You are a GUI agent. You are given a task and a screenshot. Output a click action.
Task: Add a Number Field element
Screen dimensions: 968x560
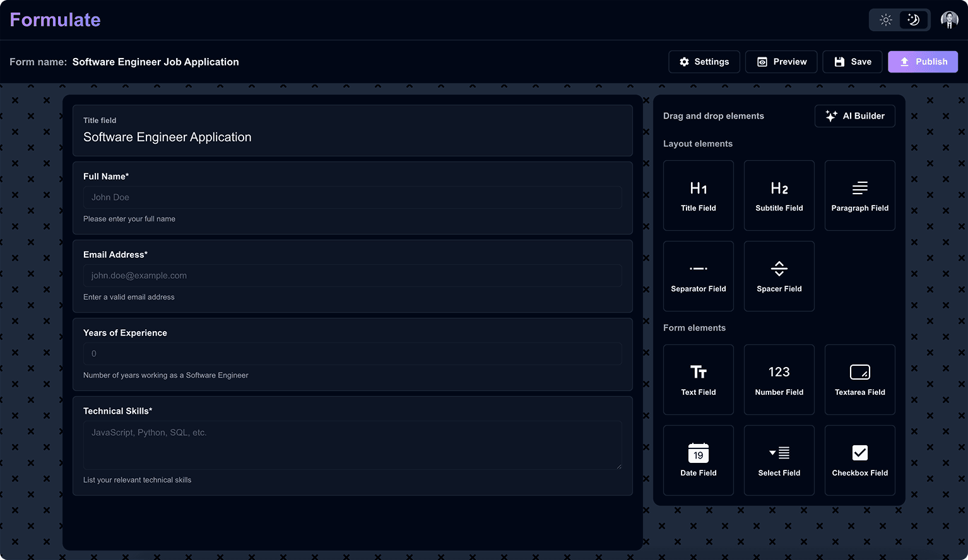click(x=779, y=379)
